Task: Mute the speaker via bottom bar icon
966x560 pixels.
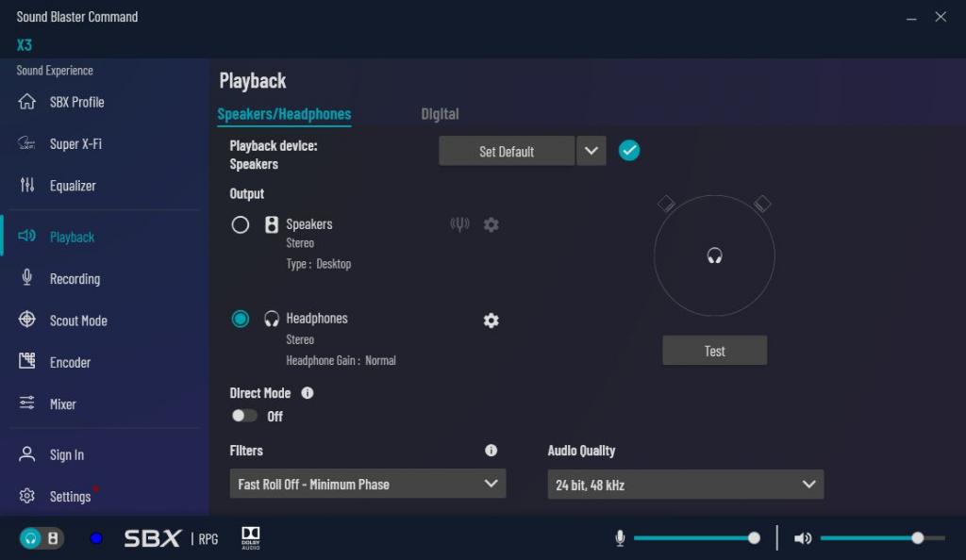Action: coord(802,538)
